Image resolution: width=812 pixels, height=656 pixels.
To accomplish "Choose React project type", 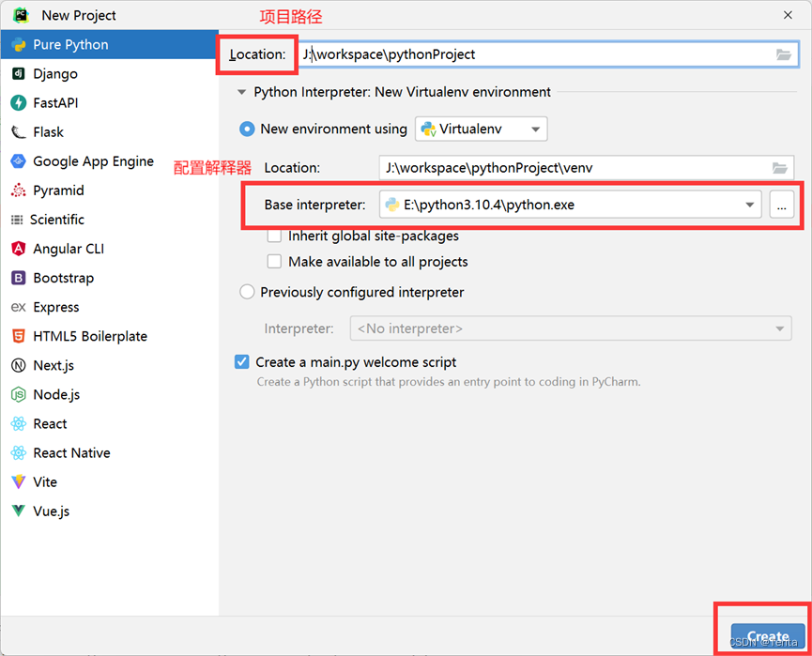I will pos(109,423).
